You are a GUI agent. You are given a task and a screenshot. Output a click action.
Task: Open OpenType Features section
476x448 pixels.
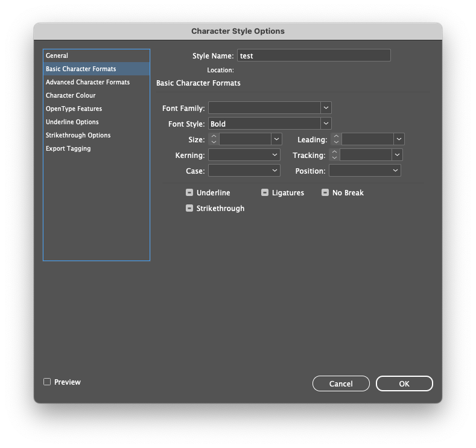click(97, 109)
